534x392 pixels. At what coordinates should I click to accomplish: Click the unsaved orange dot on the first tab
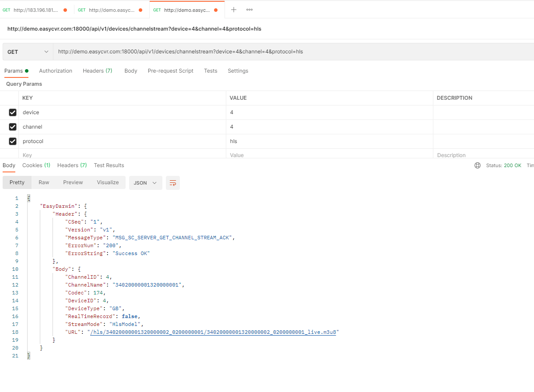point(65,10)
